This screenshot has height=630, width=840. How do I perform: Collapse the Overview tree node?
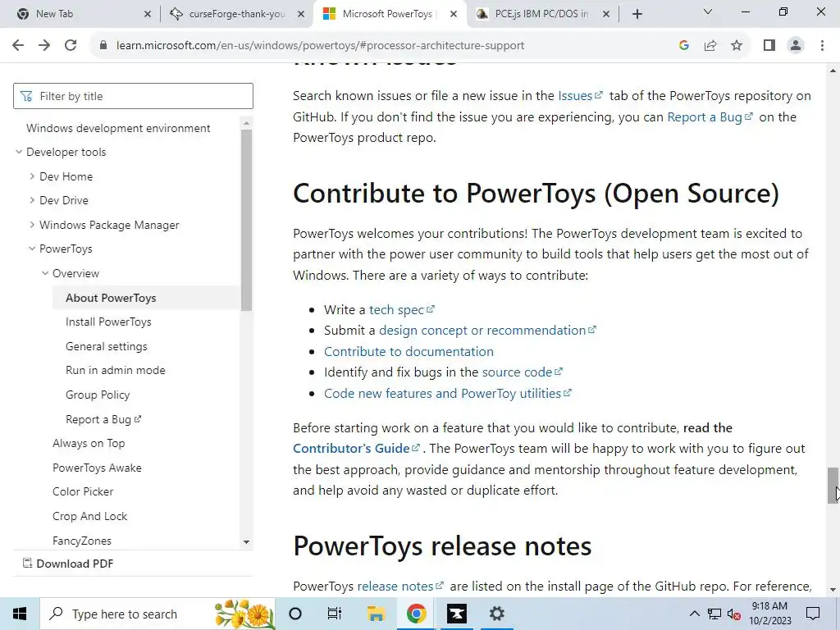(x=45, y=273)
